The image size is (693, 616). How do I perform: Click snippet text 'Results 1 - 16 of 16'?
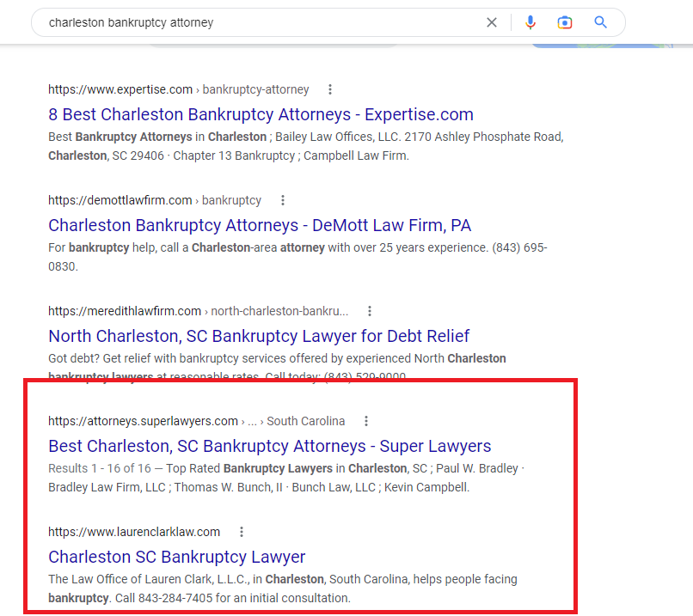(100, 468)
